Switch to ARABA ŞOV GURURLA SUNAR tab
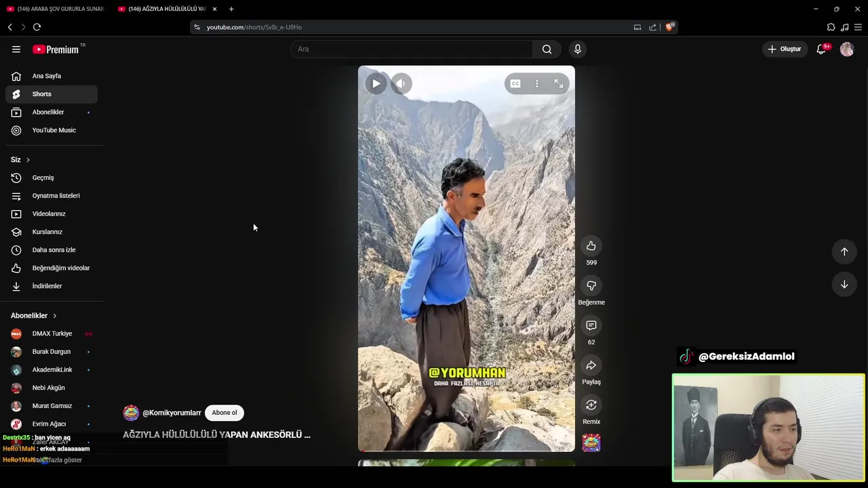This screenshot has height=488, width=868. tap(56, 9)
